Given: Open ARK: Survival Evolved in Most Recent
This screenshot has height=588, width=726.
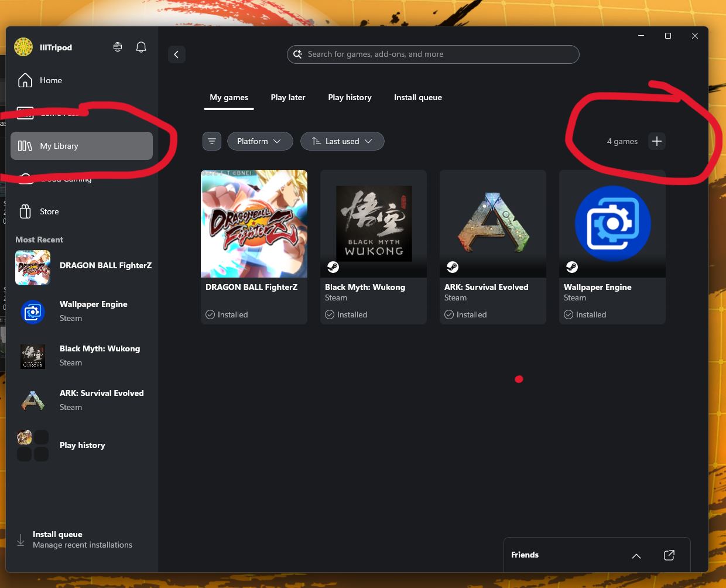Looking at the screenshot, I should (x=83, y=401).
